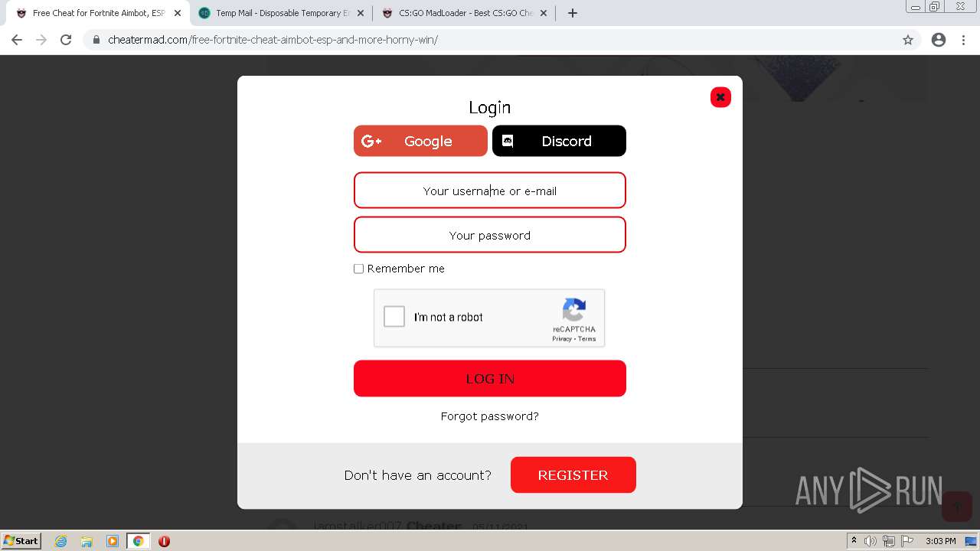Open a new browser tab
This screenshot has width=980, height=551.
point(573,13)
